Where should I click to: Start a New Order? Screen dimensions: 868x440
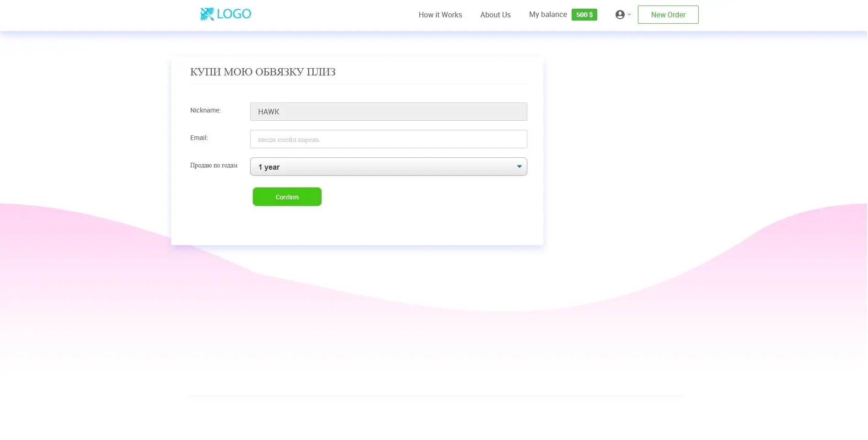tap(668, 15)
